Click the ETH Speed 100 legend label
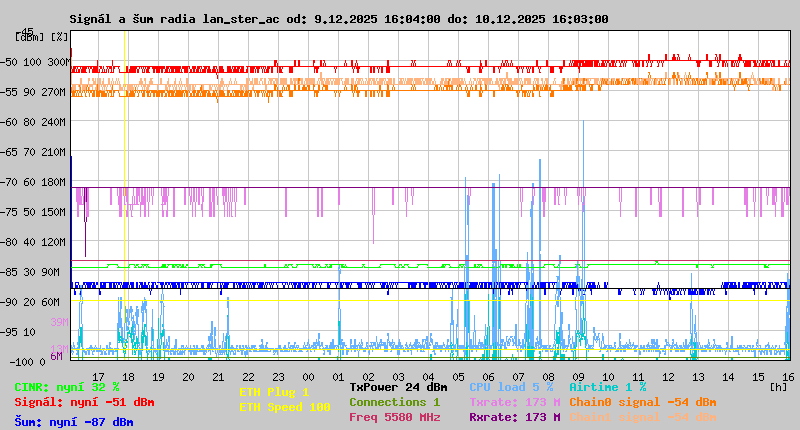The image size is (800, 430). pos(284,407)
